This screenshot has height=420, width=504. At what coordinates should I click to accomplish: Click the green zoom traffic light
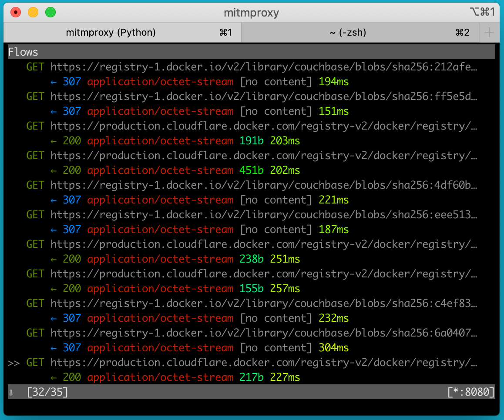coord(50,13)
